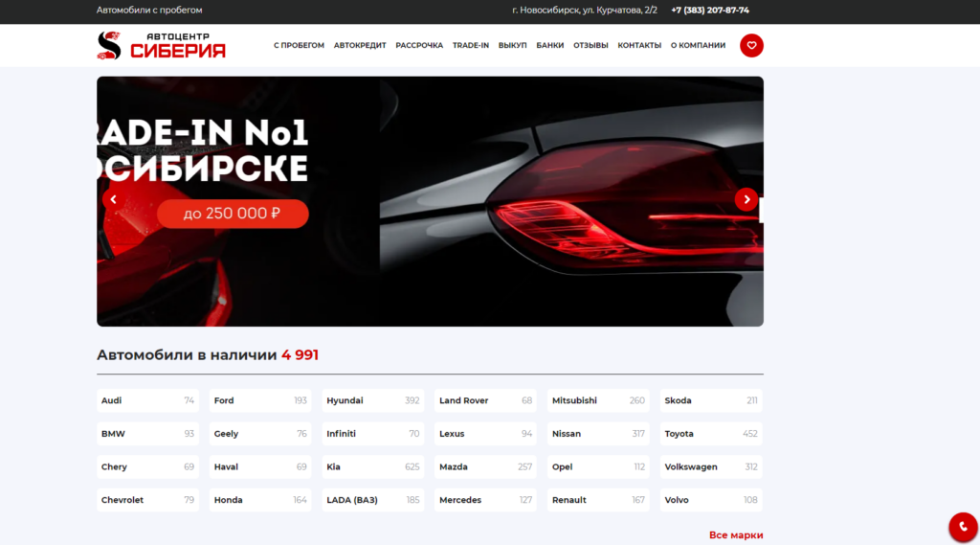Click the red 4 991 cars count
This screenshot has height=545, width=980.
coord(300,354)
